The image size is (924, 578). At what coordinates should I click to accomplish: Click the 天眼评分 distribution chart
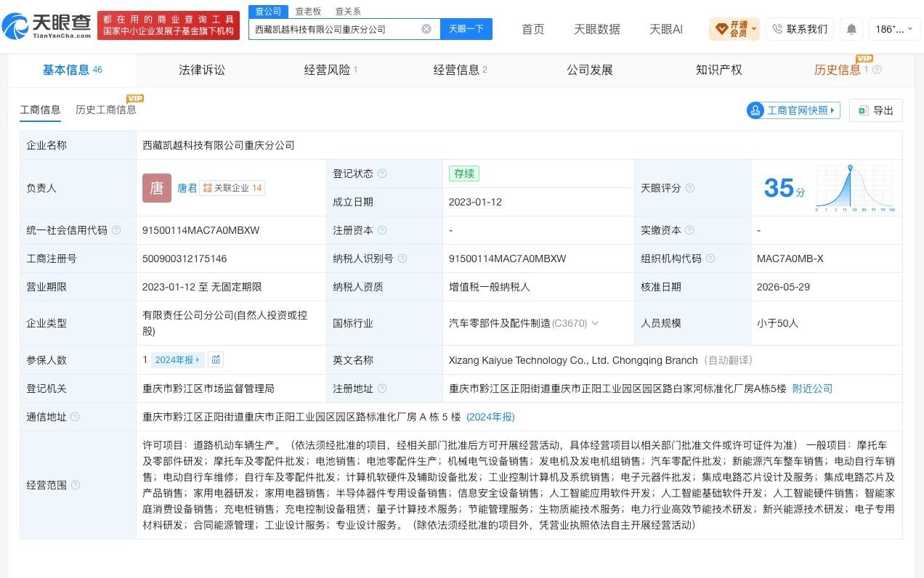[x=855, y=188]
